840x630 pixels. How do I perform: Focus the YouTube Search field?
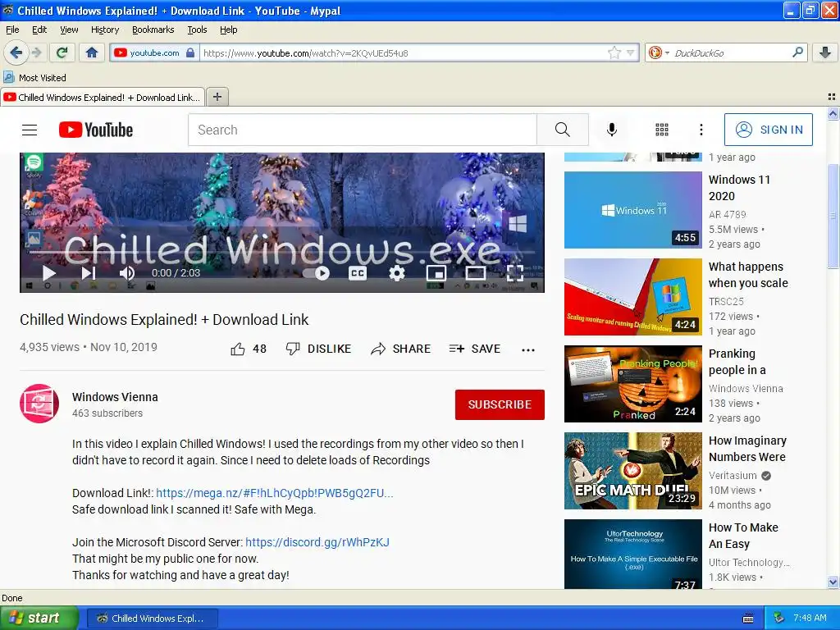[x=362, y=130]
